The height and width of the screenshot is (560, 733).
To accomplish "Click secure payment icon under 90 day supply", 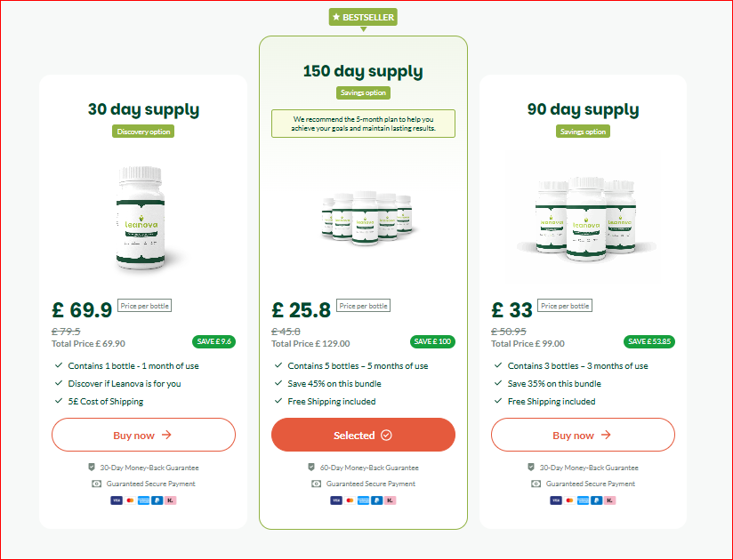I will click(x=536, y=484).
